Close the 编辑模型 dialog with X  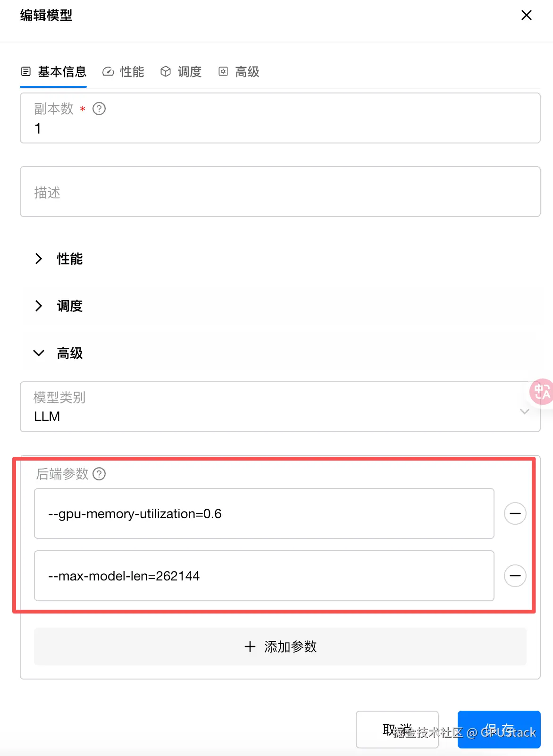pyautogui.click(x=526, y=16)
